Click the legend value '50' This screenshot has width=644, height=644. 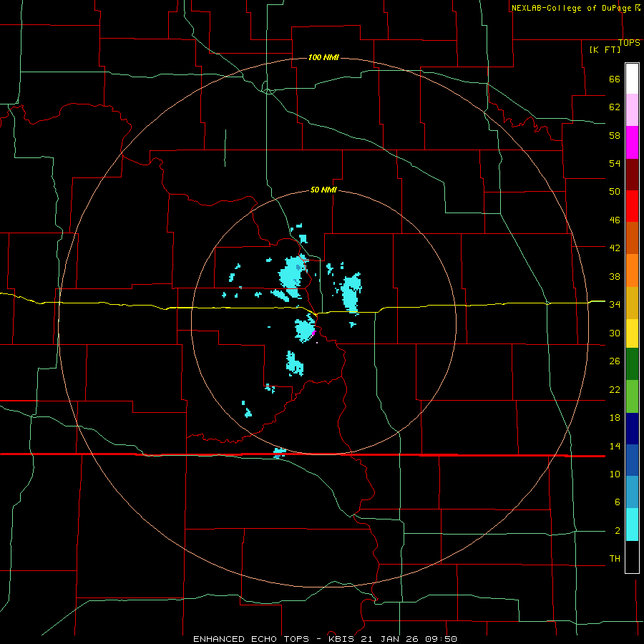point(615,192)
